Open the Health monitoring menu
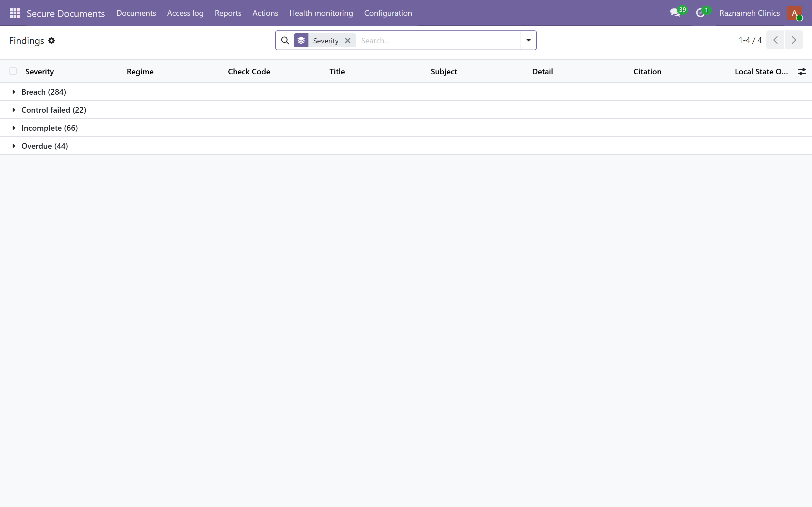 pyautogui.click(x=321, y=13)
